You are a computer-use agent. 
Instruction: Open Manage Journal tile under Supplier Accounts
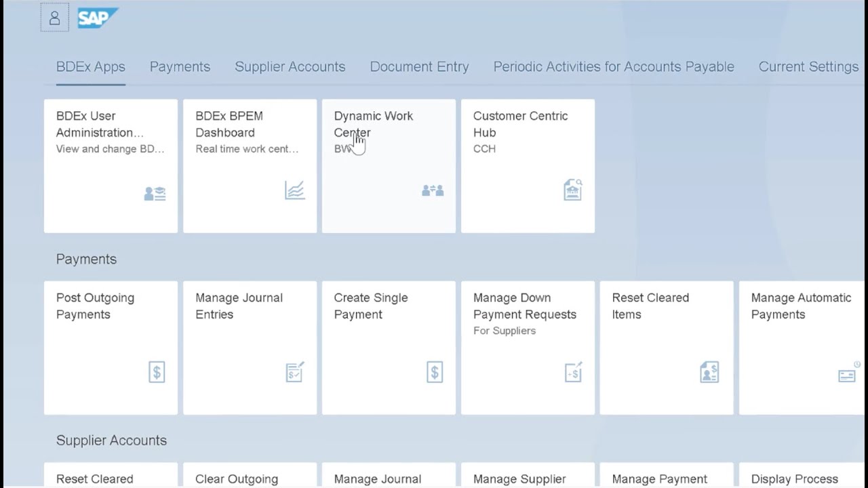click(389, 475)
